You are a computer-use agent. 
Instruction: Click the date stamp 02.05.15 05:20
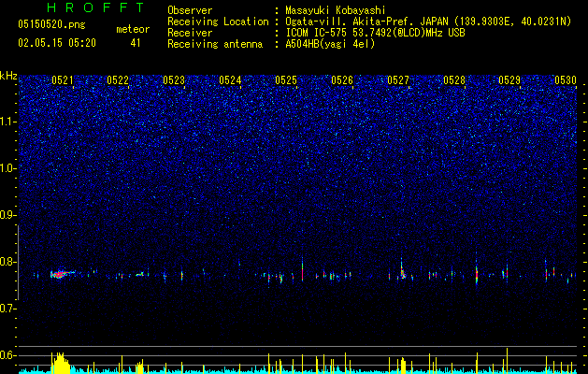[57, 43]
